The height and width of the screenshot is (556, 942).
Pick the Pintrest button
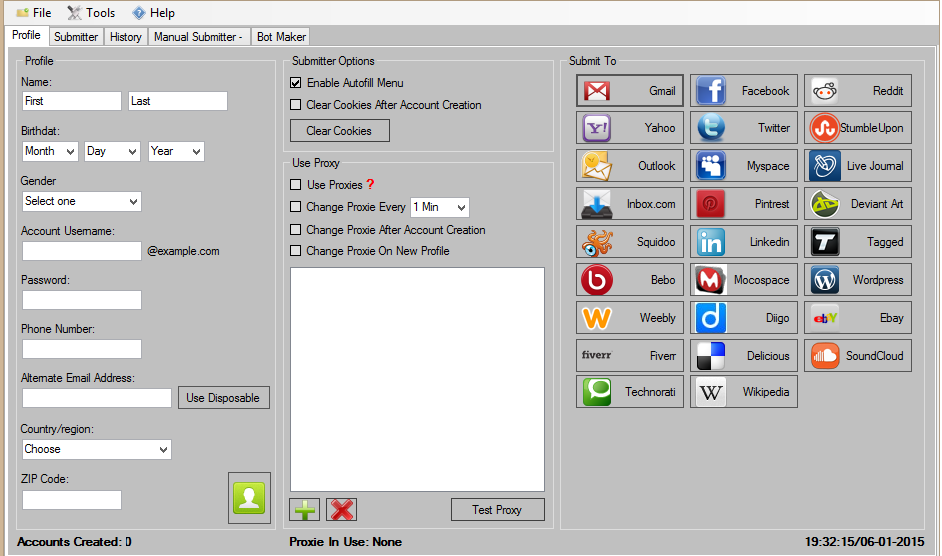coord(744,204)
